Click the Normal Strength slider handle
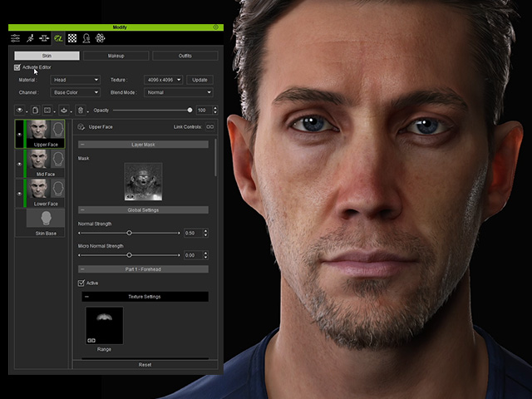The height and width of the screenshot is (399, 532). click(129, 234)
